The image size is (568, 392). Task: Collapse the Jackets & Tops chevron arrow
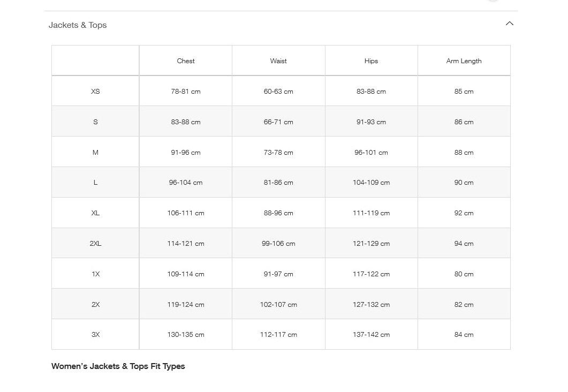[509, 24]
